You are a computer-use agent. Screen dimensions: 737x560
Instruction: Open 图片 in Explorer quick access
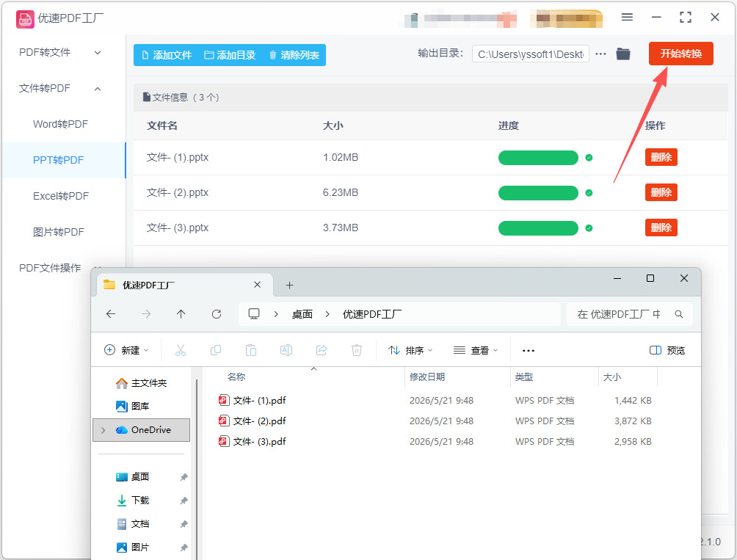[x=133, y=548]
